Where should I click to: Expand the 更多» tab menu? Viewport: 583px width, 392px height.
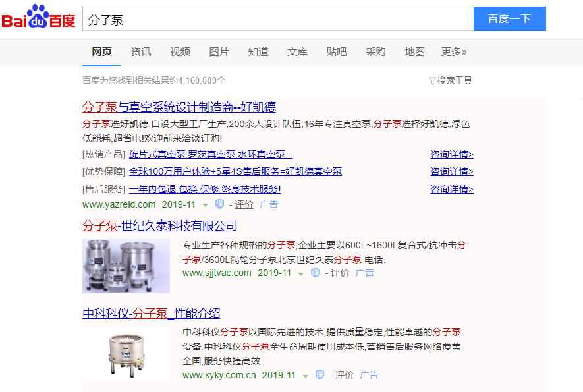point(454,51)
